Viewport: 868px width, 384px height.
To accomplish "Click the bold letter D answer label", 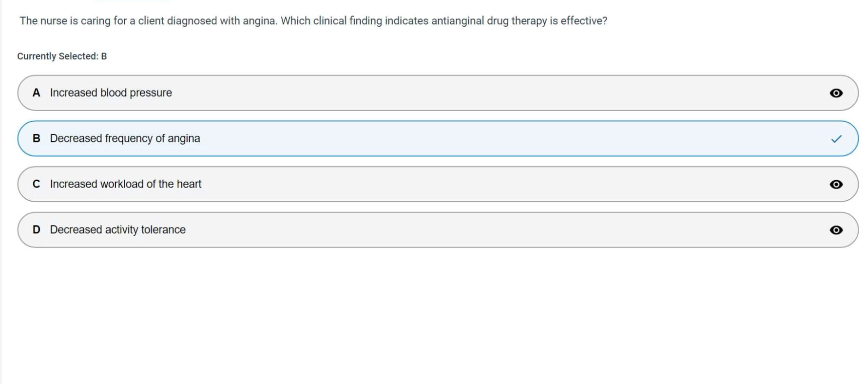I will click(x=36, y=229).
